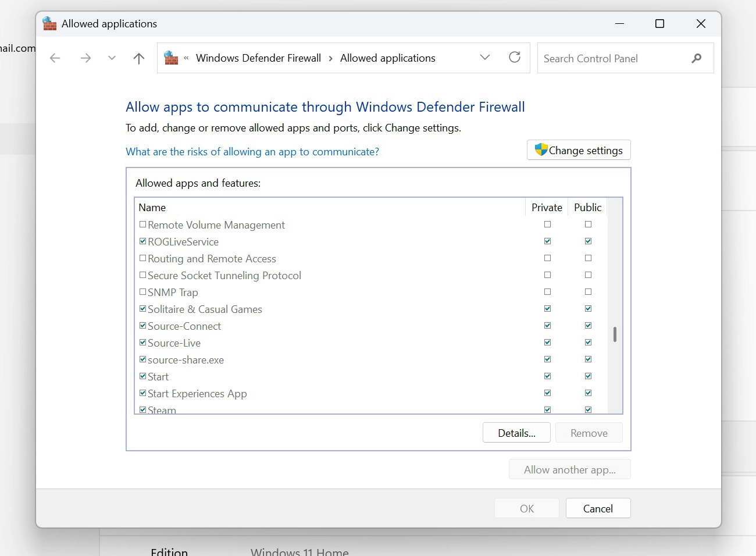Click the Allowed applications breadcrumb
756x556 pixels.
388,58
